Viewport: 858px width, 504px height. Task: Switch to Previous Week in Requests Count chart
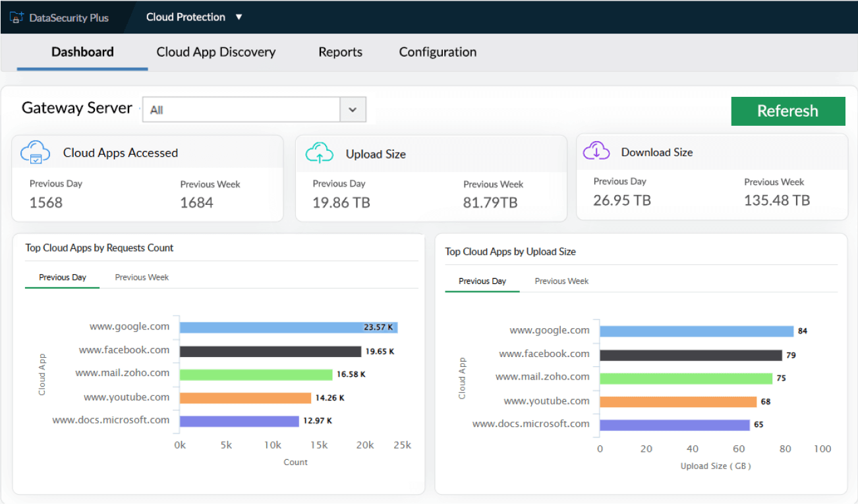point(141,277)
